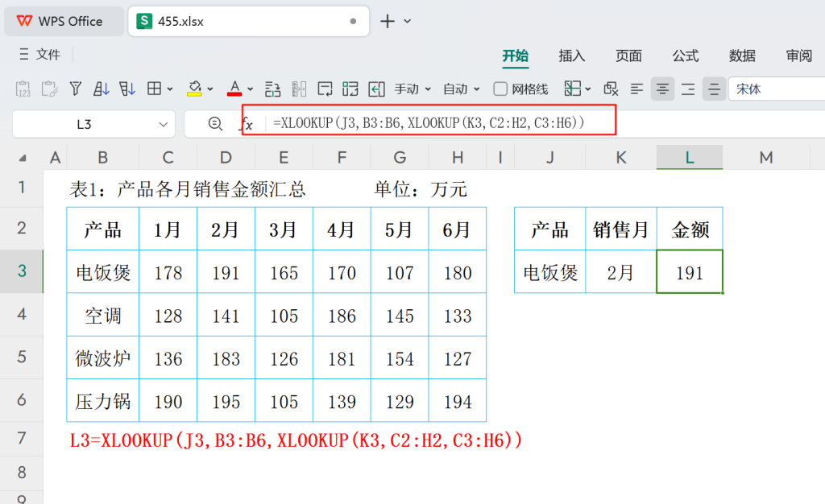The height and width of the screenshot is (504, 825).
Task: Apply the yellow fill color
Action: click(195, 89)
